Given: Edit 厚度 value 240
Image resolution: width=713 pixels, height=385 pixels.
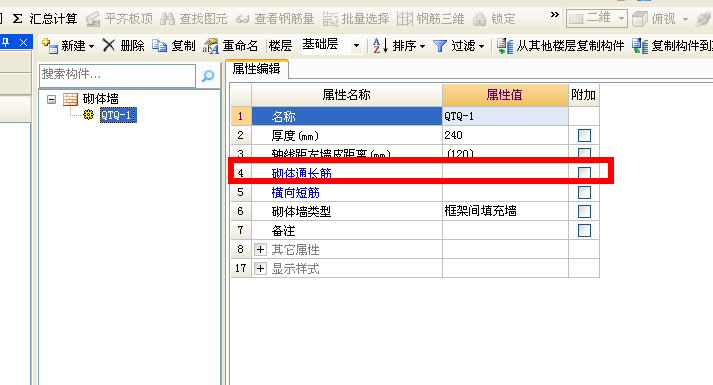Looking at the screenshot, I should (x=505, y=135).
